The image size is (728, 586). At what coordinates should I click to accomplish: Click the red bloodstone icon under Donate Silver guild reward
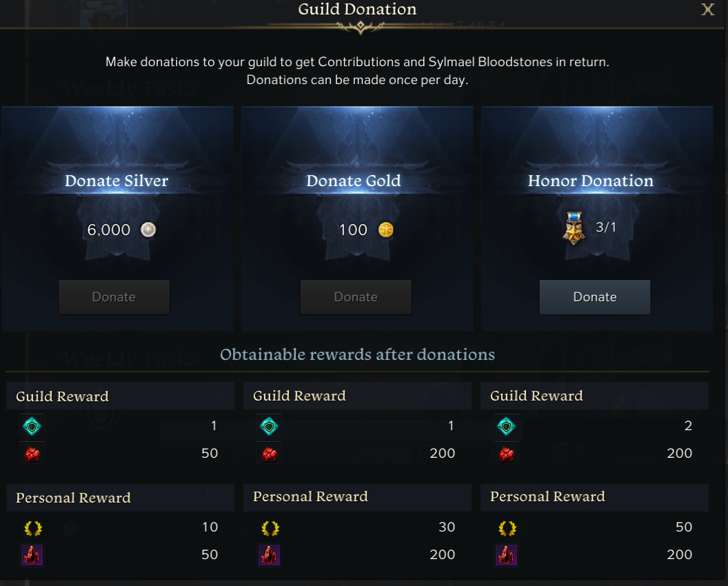click(x=32, y=454)
